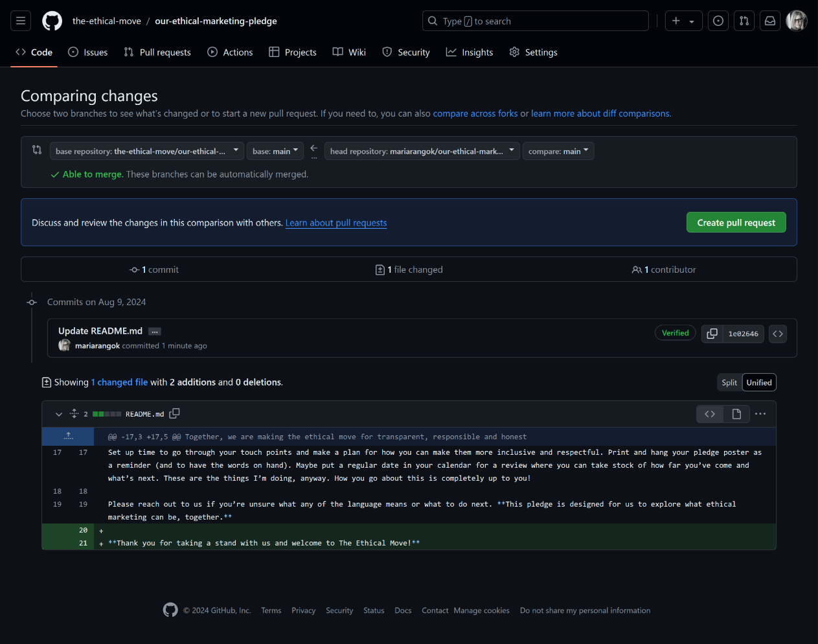Browse repository at this commit
Image resolution: width=818 pixels, height=644 pixels.
(777, 333)
